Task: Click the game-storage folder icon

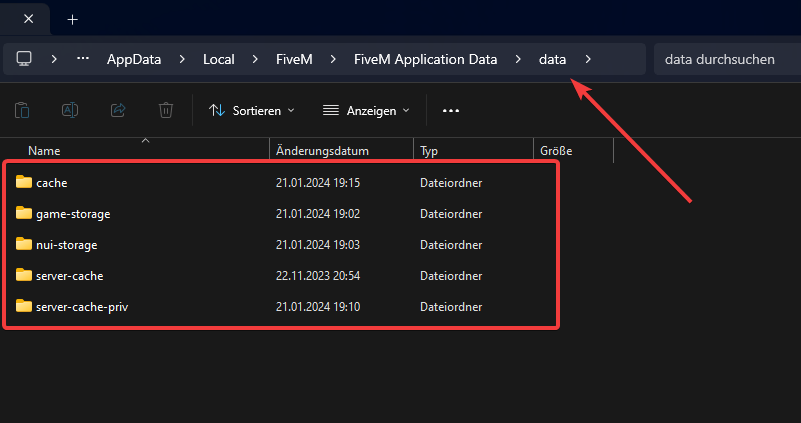Action: click(23, 213)
